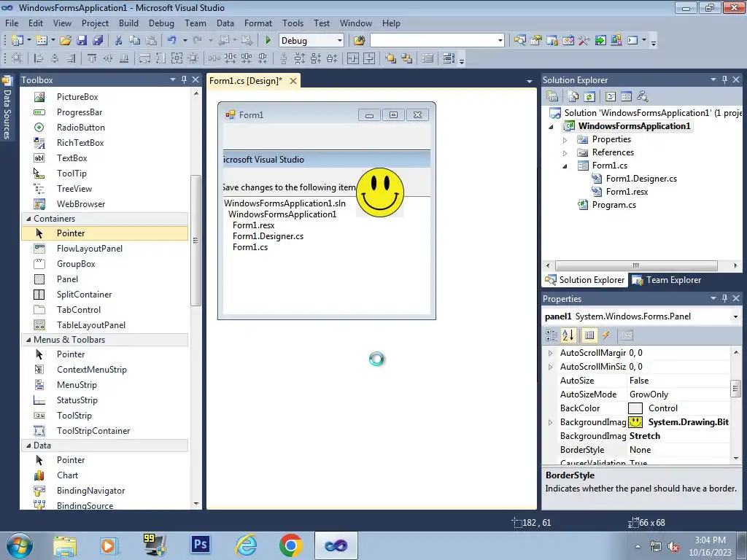The height and width of the screenshot is (560, 747).
Task: Toggle auto-hide pin on Toolbox panel
Action: point(184,79)
